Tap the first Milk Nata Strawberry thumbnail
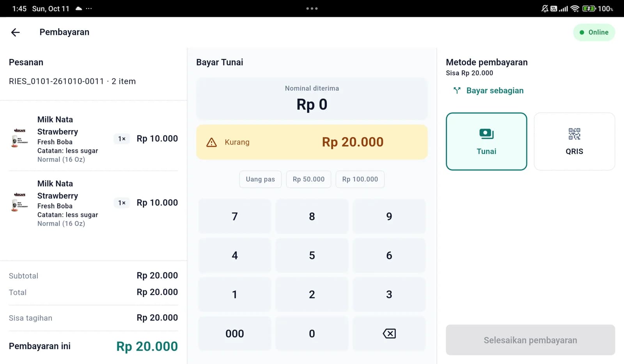 coord(20,138)
